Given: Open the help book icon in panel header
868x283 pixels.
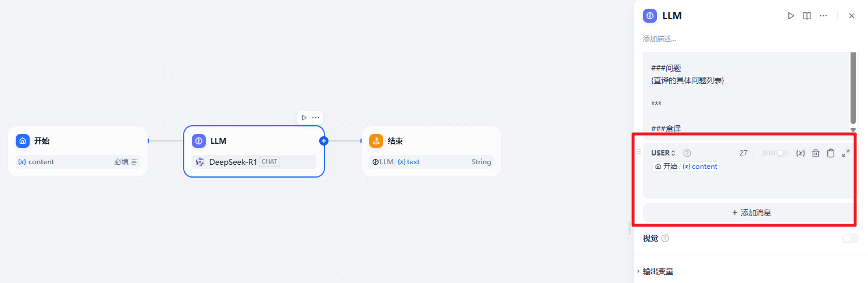Looking at the screenshot, I should pos(807,16).
